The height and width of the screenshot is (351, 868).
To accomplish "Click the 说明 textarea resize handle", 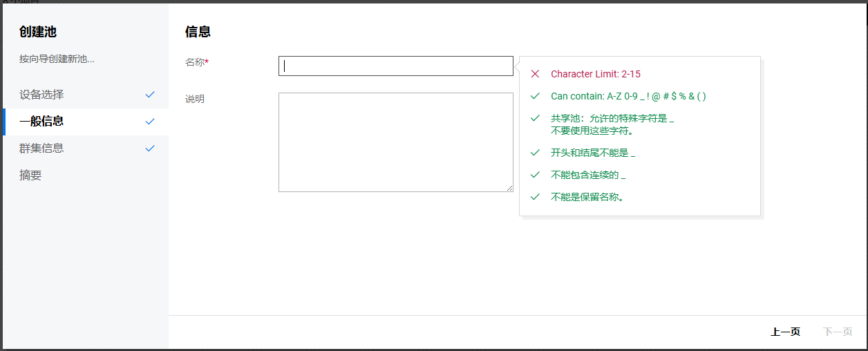I will 510,189.
